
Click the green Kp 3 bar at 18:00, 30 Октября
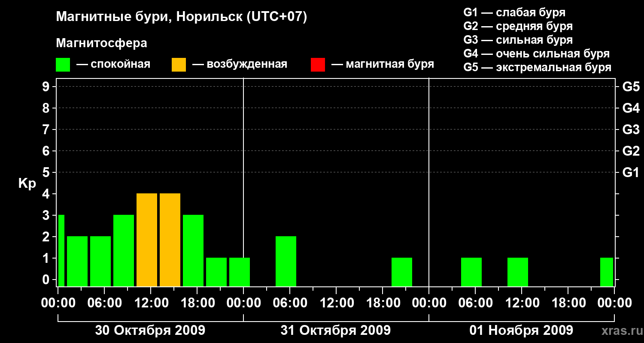click(x=193, y=250)
